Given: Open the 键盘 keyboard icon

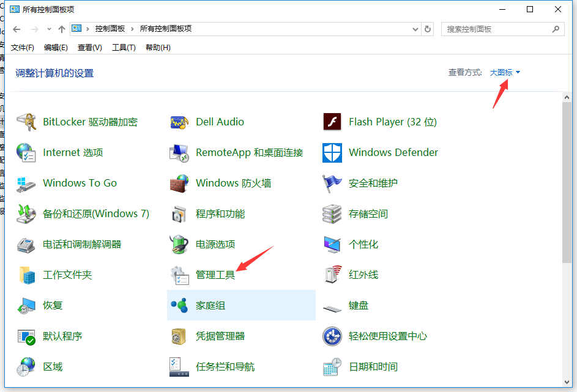Looking at the screenshot, I should click(x=332, y=308).
